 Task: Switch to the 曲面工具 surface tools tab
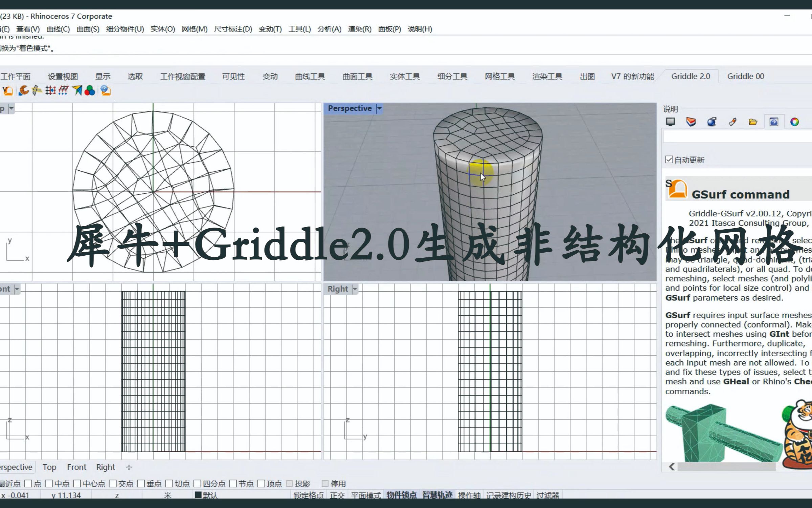[358, 77]
